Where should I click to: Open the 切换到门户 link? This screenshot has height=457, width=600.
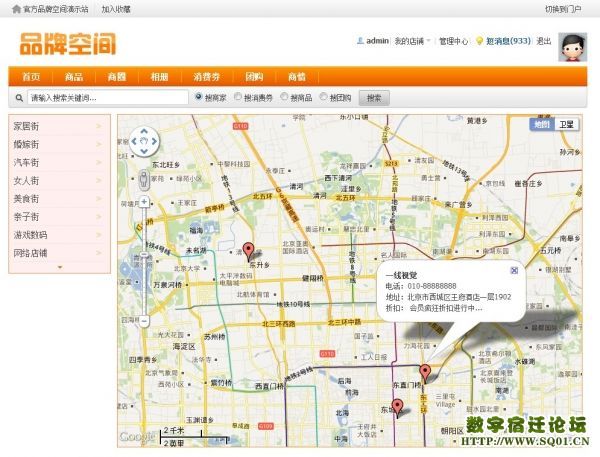coord(563,9)
